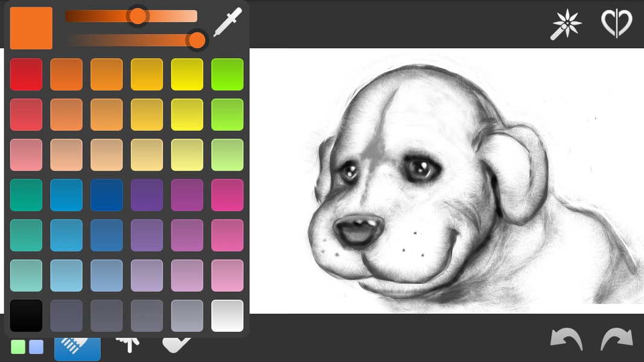Undo the last drawing stroke
The width and height of the screenshot is (644, 362).
pos(566,338)
